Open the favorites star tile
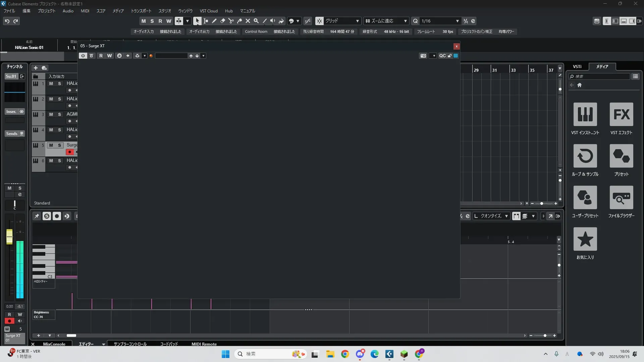This screenshot has width=644, height=362. tap(585, 239)
